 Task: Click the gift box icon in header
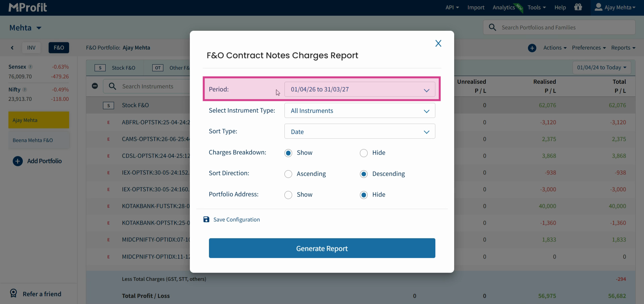(x=578, y=7)
